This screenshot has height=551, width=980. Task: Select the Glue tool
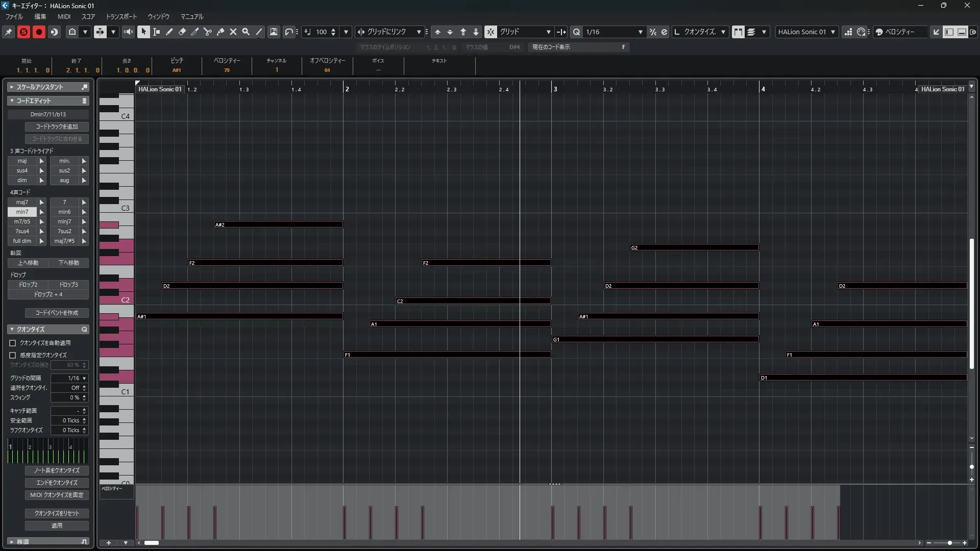(220, 32)
